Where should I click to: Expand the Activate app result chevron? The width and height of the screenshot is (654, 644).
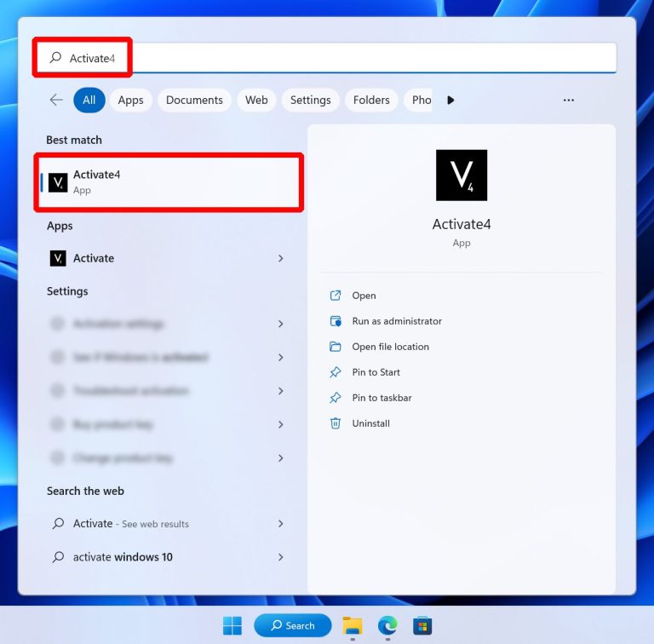281,258
